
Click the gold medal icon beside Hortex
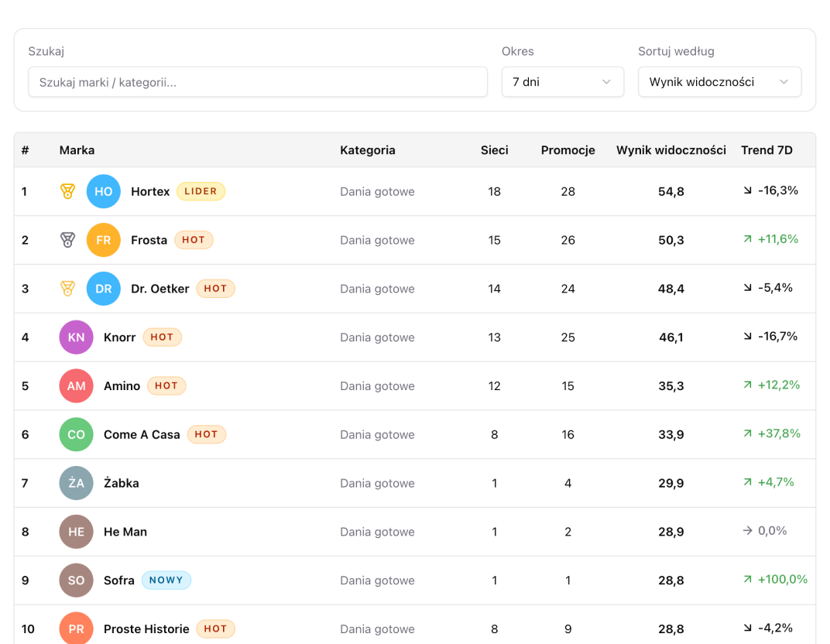[67, 191]
